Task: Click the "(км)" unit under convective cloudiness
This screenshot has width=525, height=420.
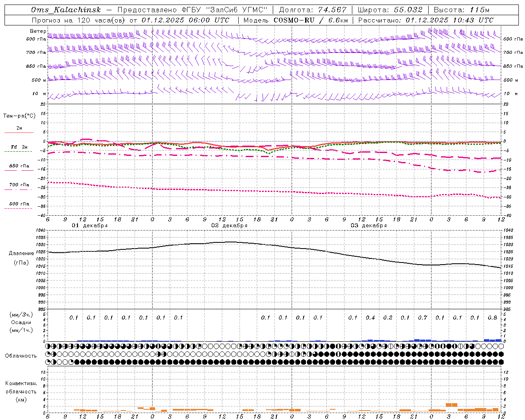Action: 21,399
